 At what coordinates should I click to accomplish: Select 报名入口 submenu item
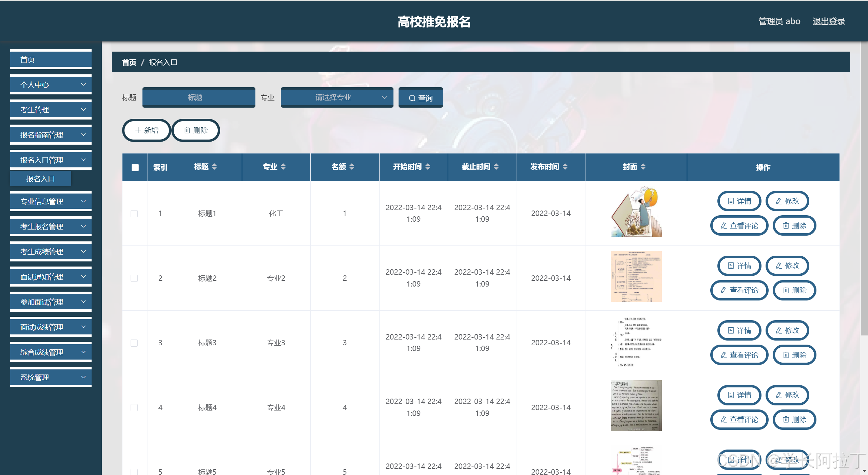click(x=41, y=179)
